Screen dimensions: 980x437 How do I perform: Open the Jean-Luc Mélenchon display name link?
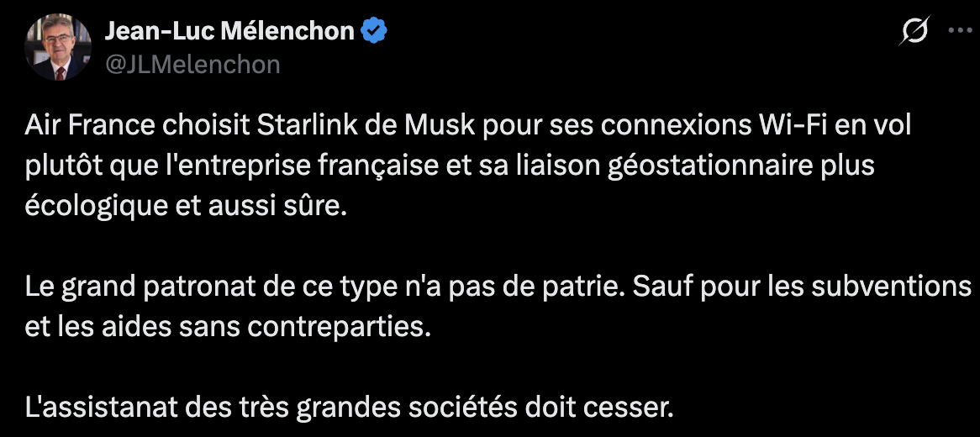pyautogui.click(x=229, y=32)
